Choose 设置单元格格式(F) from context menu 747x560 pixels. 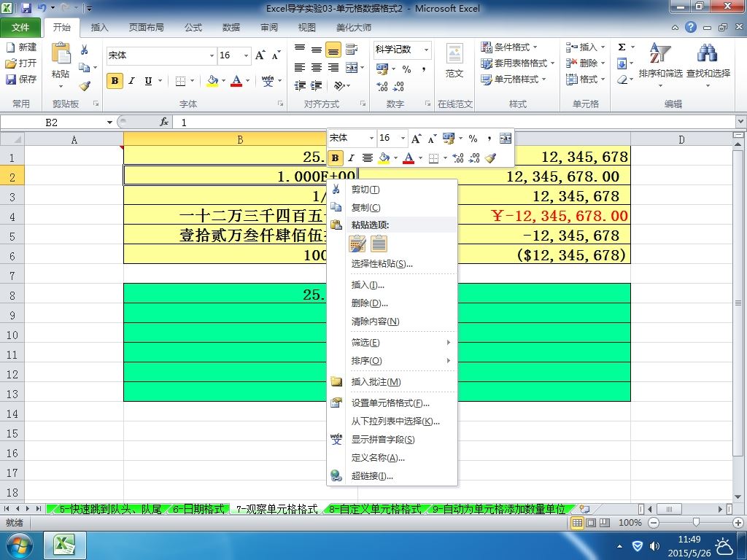391,402
